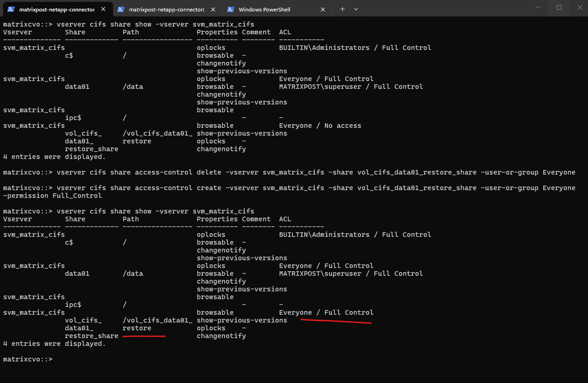
Task: Maximize the terminal window
Action: (x=559, y=7)
